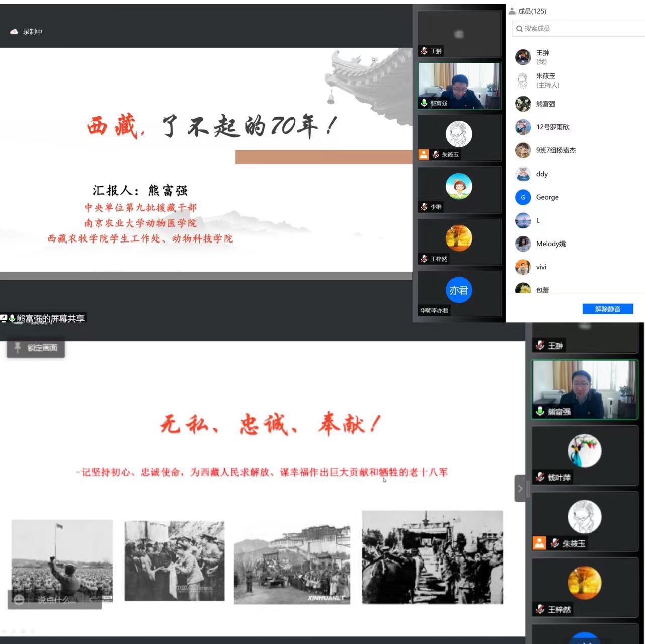Screen dimensions: 645x644
Task: Select Melody姚 in the member list
Action: (x=550, y=244)
